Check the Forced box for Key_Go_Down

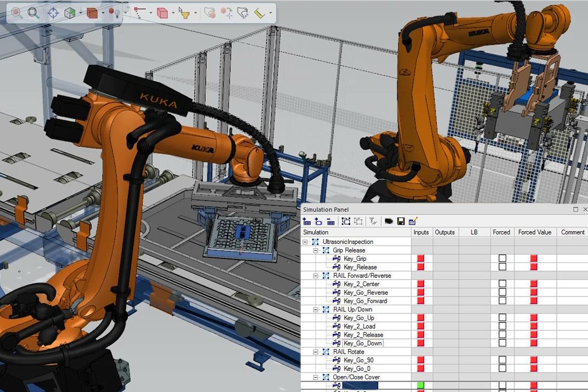tap(502, 343)
